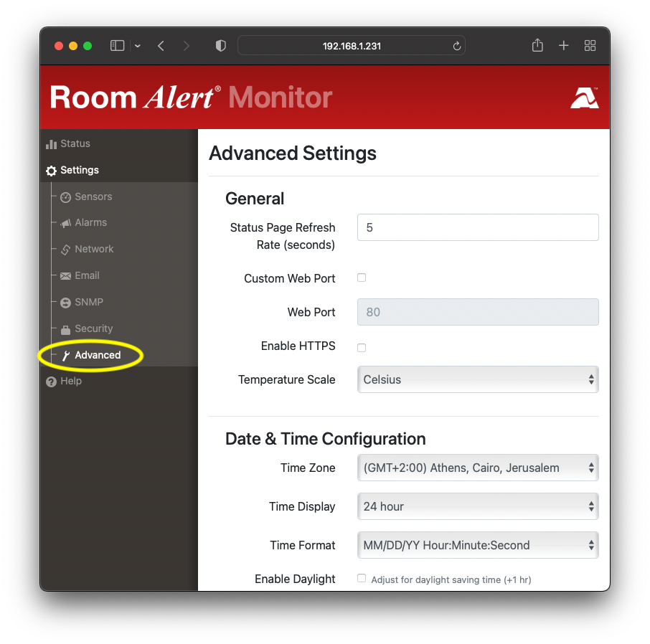Show tab overview grid icon
Image resolution: width=650 pixels, height=644 pixels.
(590, 46)
